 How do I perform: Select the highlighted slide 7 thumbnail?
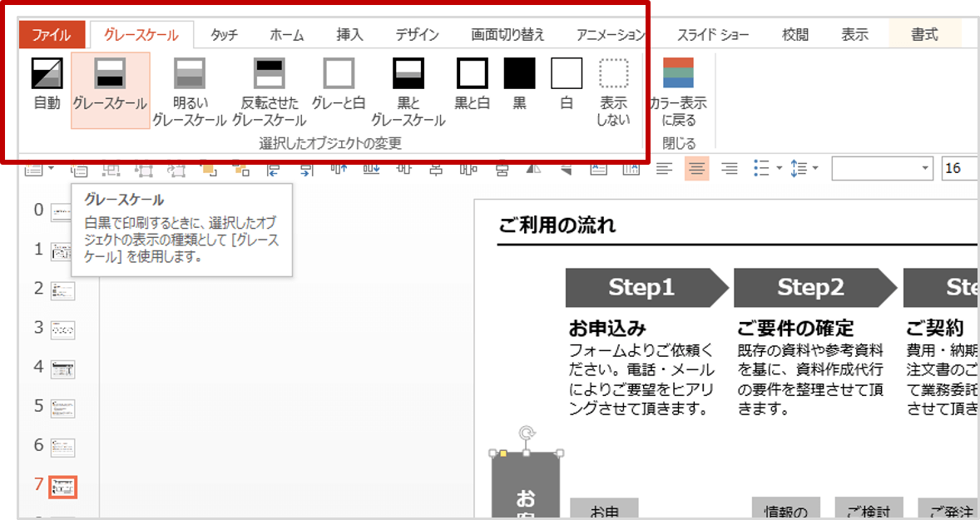[62, 487]
